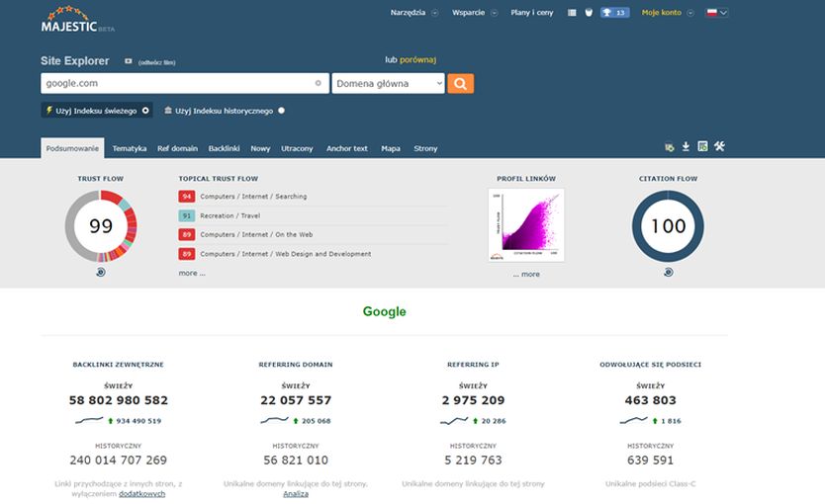The image size is (825, 504).
Task: Open the wrench and hammer tools icon
Action: [719, 147]
